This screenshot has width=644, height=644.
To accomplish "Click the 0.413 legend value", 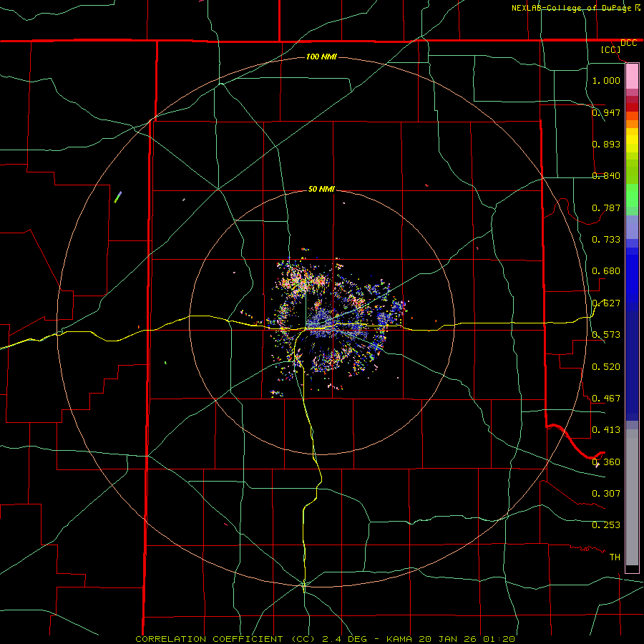I will [x=606, y=429].
